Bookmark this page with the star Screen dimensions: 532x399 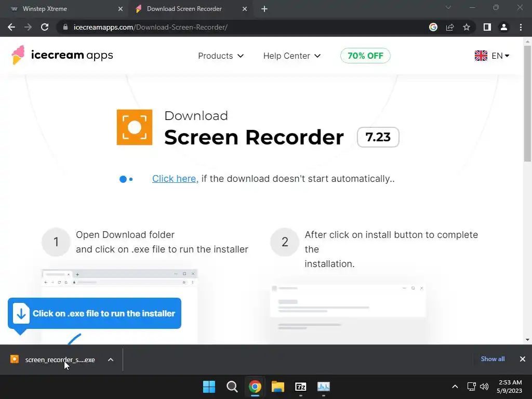pyautogui.click(x=467, y=27)
